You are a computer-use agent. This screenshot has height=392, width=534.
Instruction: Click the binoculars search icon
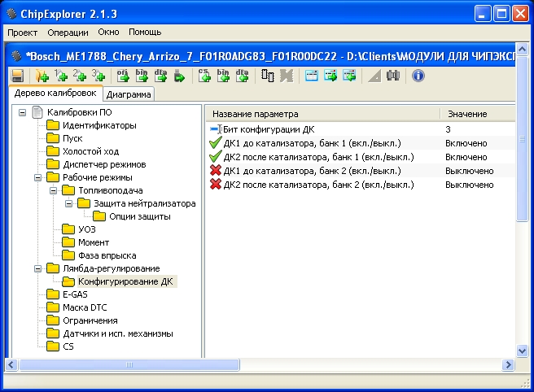coord(394,76)
